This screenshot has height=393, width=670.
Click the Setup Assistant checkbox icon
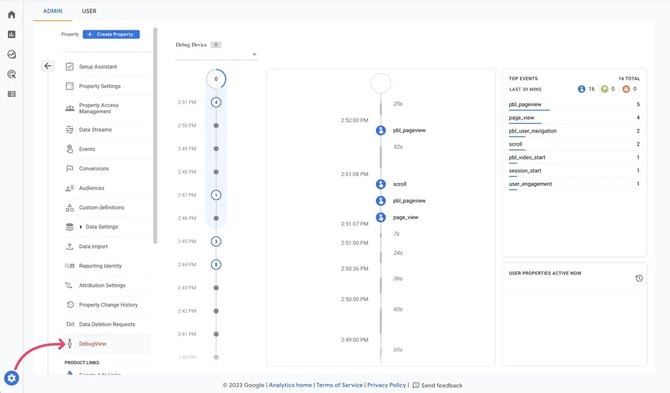(70, 67)
